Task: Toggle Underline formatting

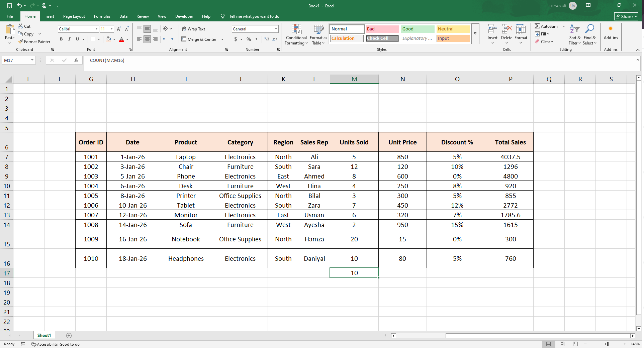Action: point(77,39)
